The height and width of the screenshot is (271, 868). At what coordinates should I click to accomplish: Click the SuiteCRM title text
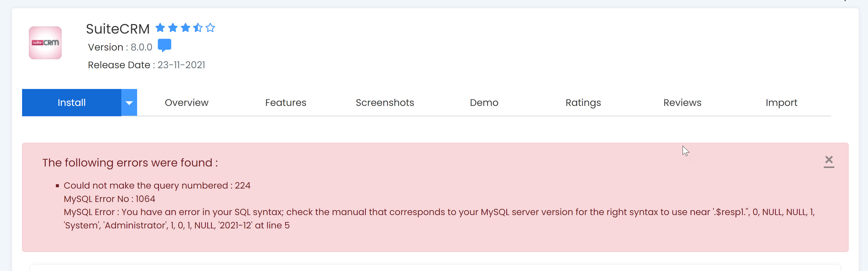tap(117, 29)
